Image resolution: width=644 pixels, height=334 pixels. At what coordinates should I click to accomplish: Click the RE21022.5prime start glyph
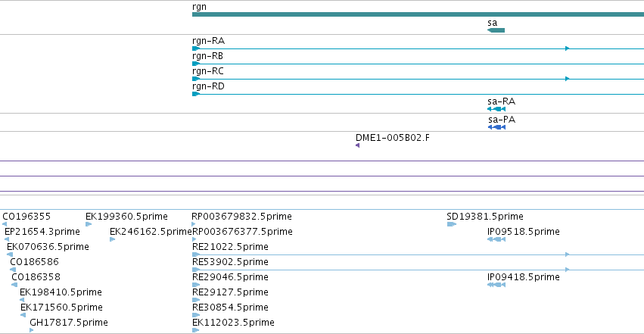point(196,254)
